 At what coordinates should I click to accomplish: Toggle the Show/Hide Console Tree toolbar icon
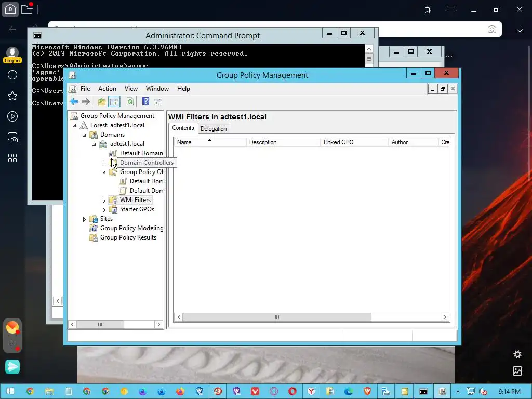click(114, 102)
